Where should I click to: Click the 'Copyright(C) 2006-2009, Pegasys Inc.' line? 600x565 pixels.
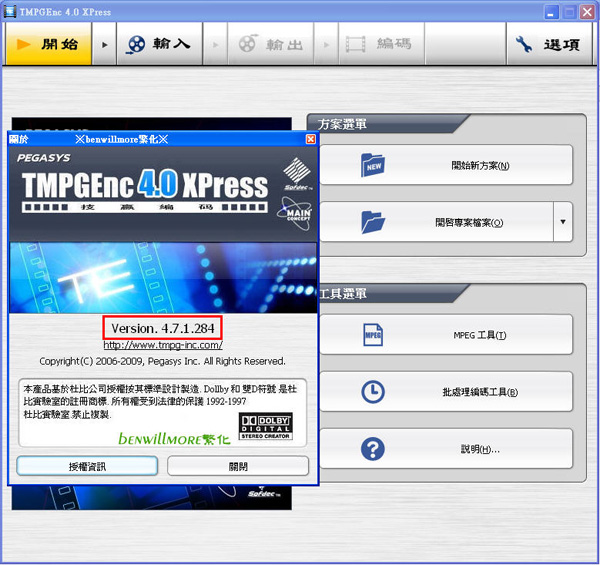162,361
